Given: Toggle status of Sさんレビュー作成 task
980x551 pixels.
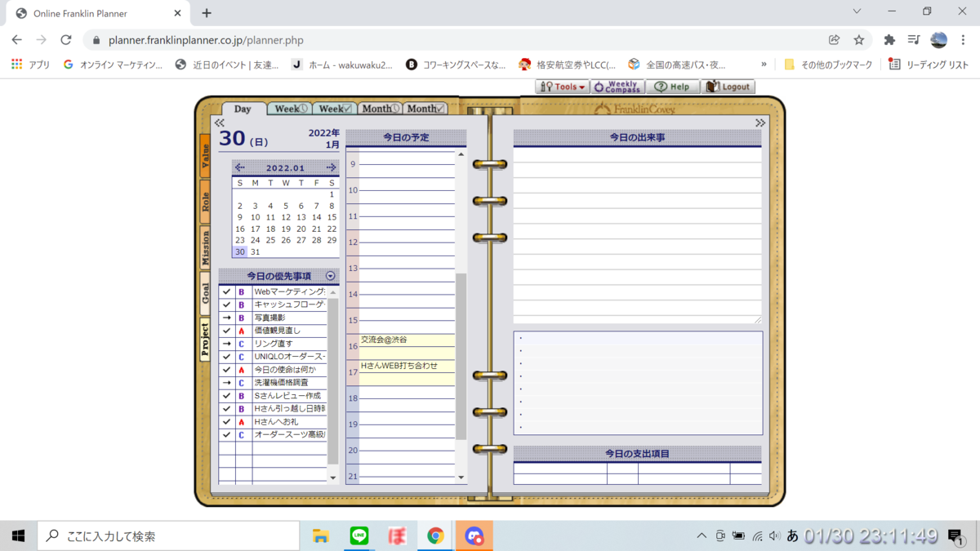Looking at the screenshot, I should coord(227,396).
